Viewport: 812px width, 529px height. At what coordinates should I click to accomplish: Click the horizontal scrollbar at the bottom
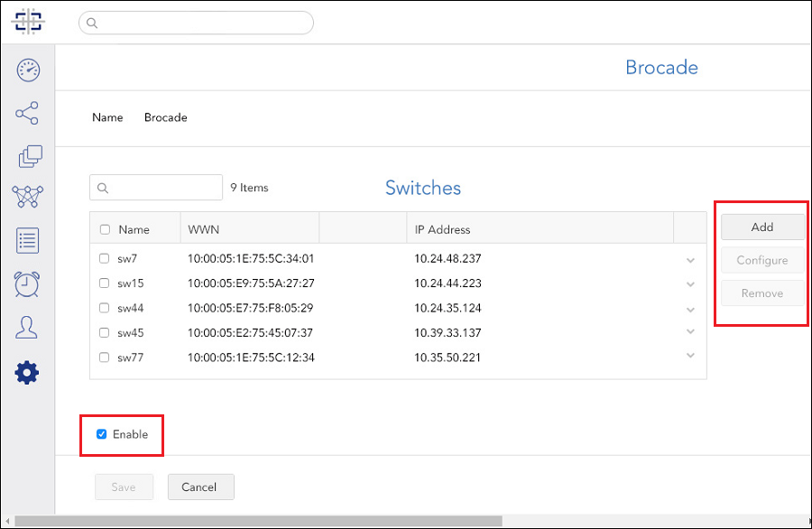click(258, 521)
